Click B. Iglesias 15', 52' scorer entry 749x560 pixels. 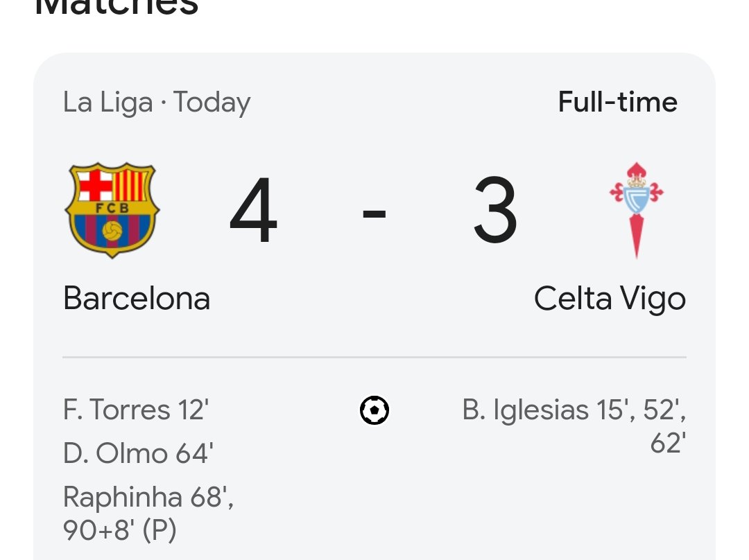click(x=574, y=410)
